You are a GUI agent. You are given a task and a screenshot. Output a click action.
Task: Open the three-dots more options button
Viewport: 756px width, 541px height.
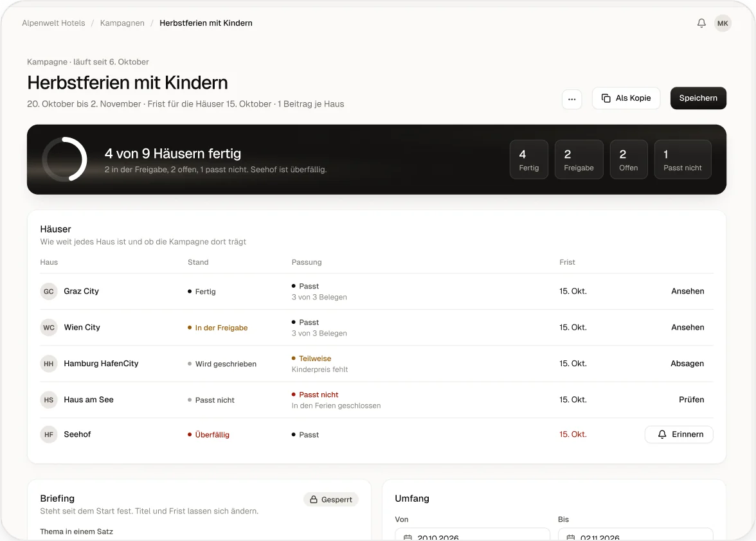(572, 99)
